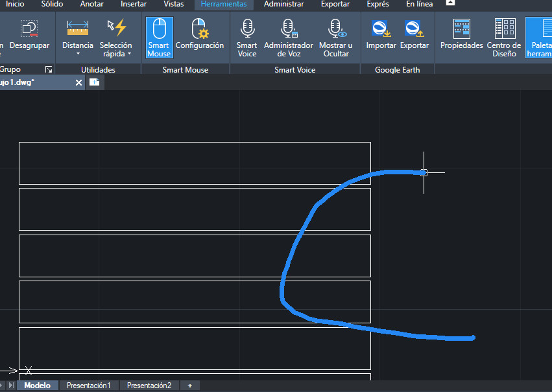Switch to the Exprés ribbon tab

(378, 5)
